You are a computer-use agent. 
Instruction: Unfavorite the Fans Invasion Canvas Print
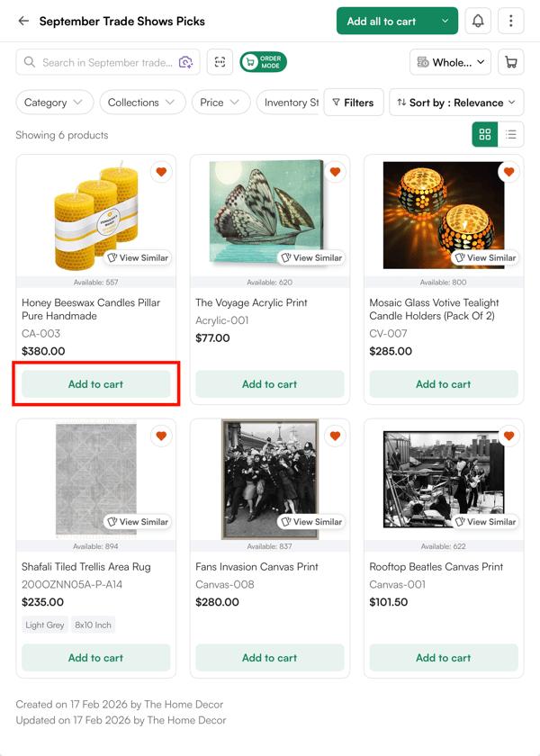pos(335,436)
